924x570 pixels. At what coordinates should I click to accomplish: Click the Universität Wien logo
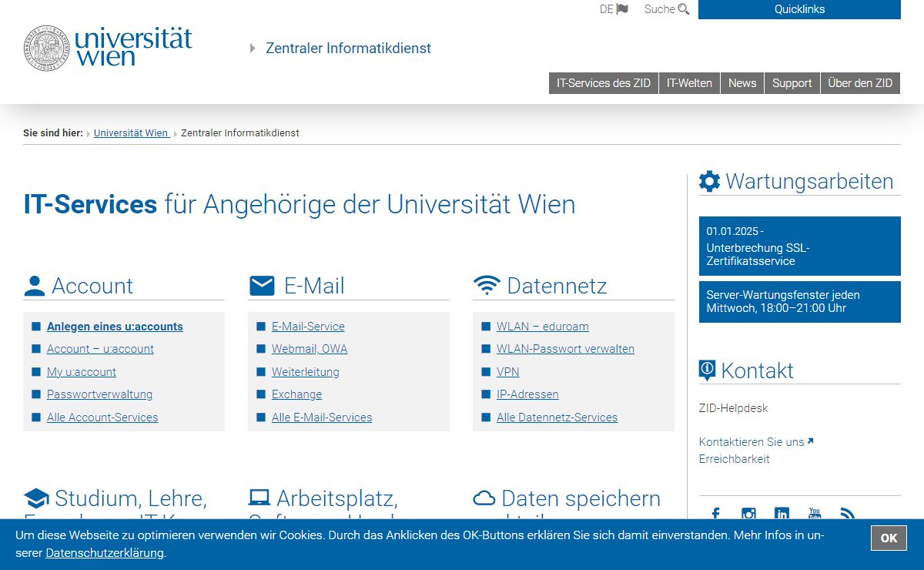pyautogui.click(x=108, y=48)
